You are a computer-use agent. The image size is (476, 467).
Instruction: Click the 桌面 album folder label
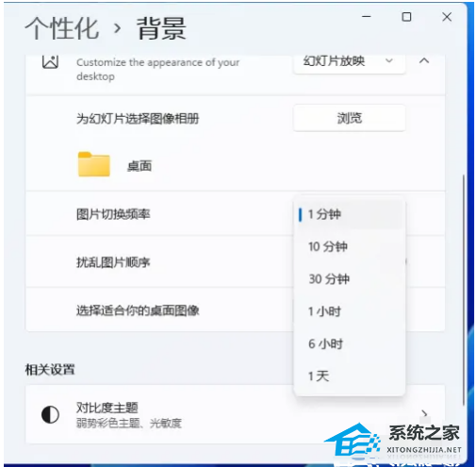click(140, 166)
